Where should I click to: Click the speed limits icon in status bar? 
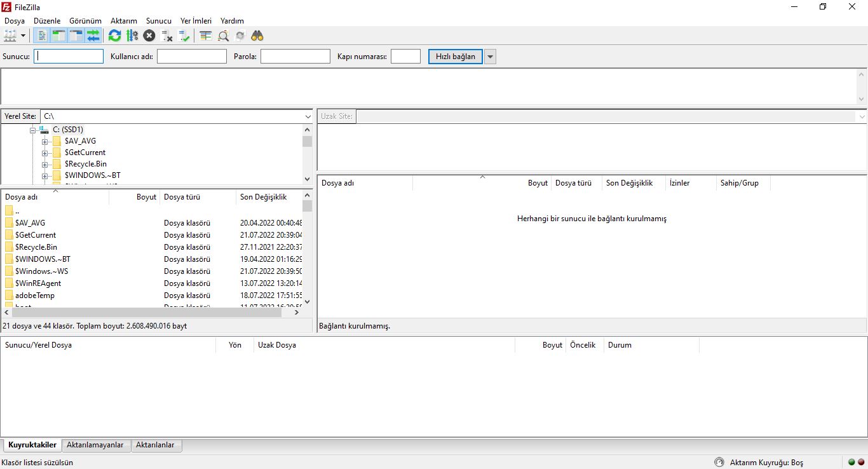(719, 462)
